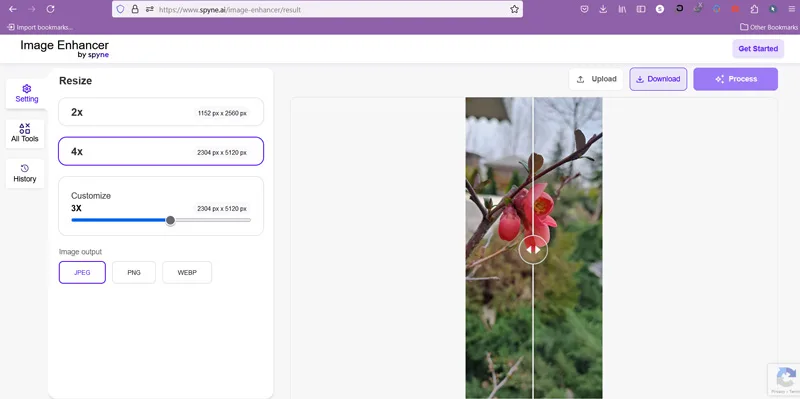Click the Image output label
800x399 pixels.
(x=80, y=252)
